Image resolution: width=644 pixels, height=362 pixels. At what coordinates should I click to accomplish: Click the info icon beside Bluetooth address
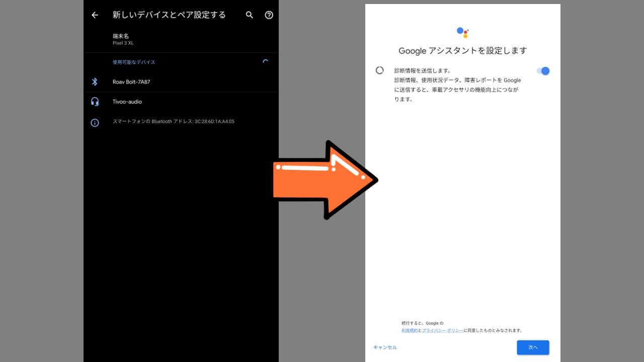click(x=95, y=123)
